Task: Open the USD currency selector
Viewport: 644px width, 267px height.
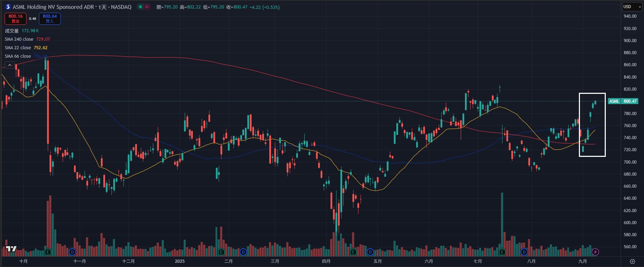Action: point(632,7)
